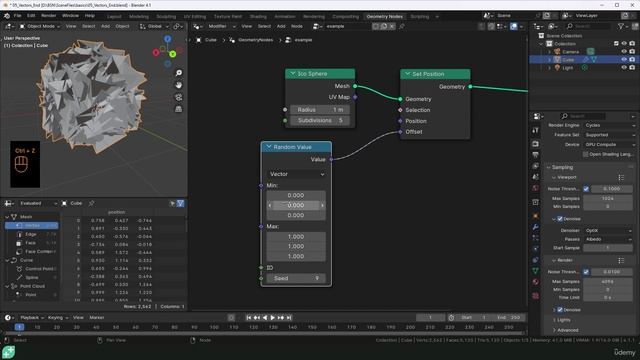Toggle render camera icon for Light
This screenshot has height=360, width=640.
632,68
